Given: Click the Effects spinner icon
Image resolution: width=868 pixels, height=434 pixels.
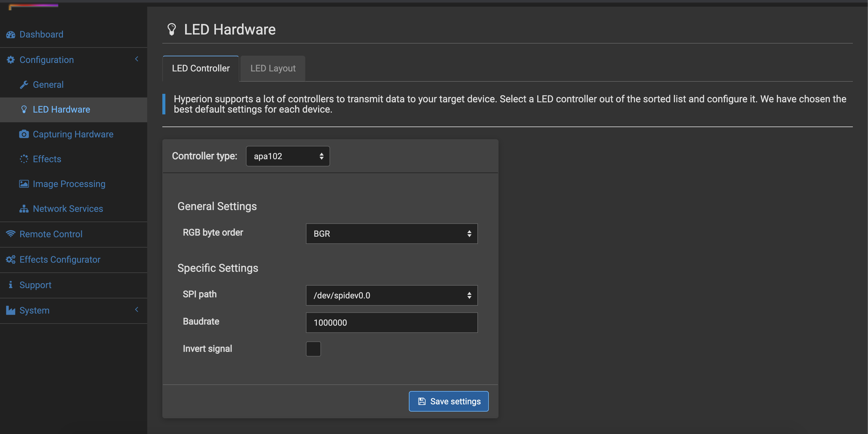Looking at the screenshot, I should click(24, 159).
